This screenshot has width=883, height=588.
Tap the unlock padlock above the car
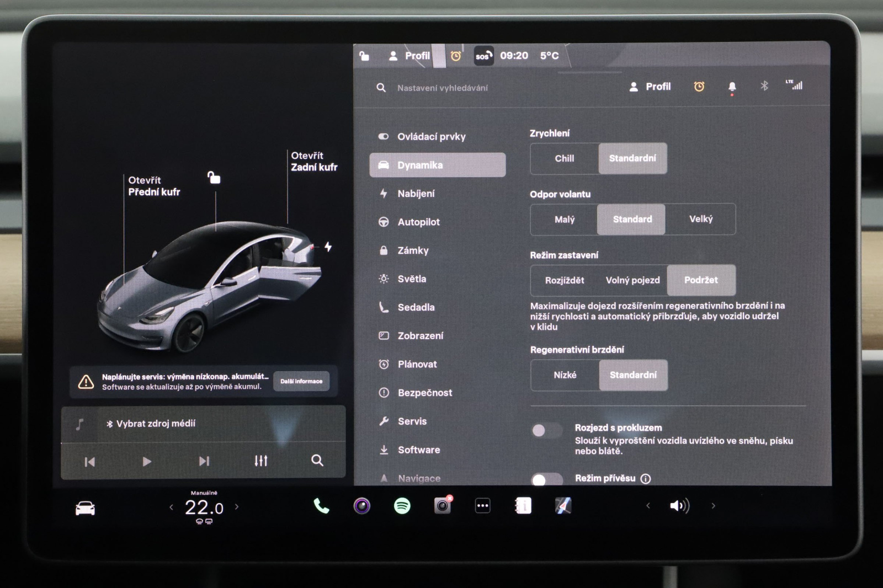point(214,178)
